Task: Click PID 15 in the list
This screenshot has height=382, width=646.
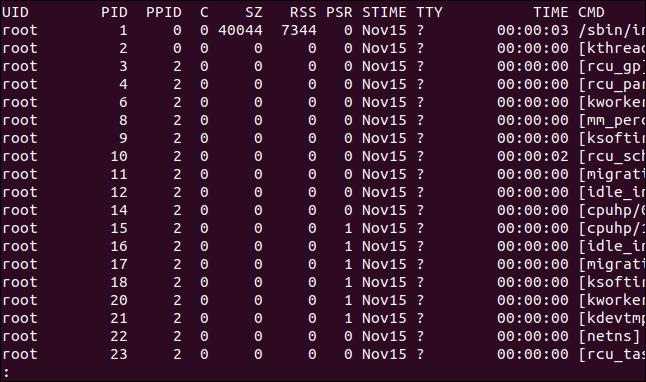Action: (x=119, y=228)
